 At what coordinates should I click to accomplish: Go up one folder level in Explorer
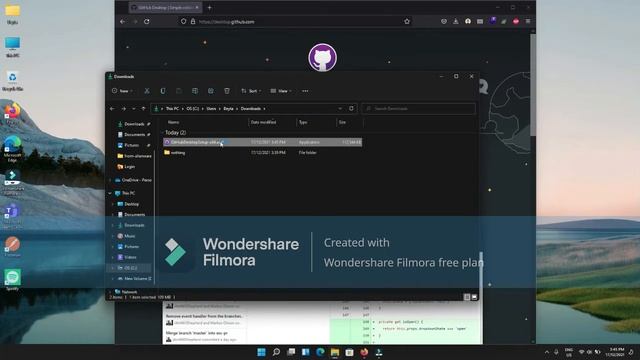(x=143, y=109)
